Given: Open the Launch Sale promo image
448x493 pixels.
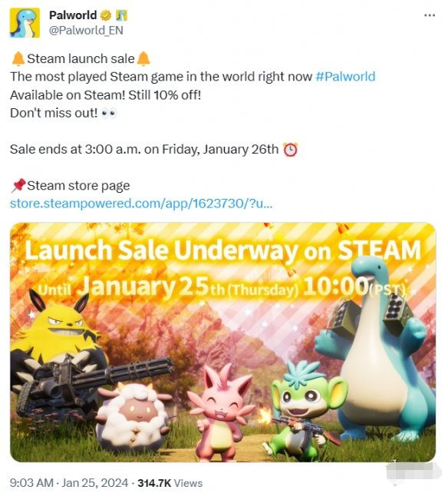Looking at the screenshot, I should click(222, 342).
